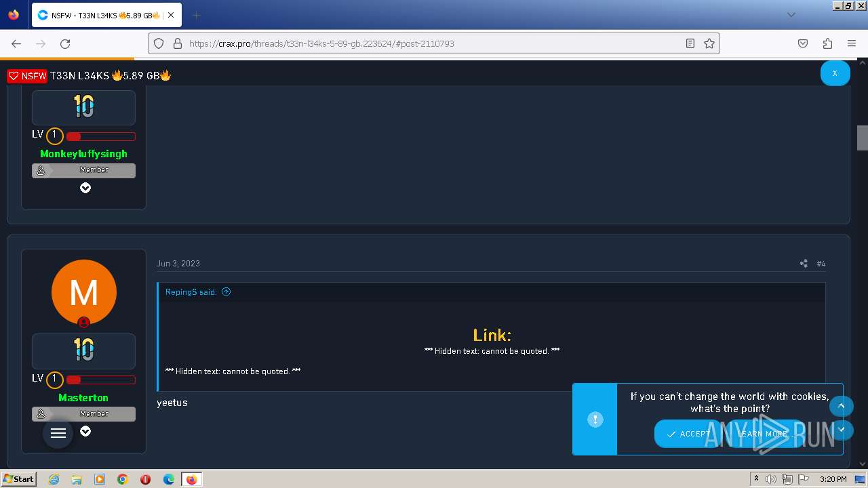This screenshot has width=868, height=488.
Task: Click the yellow Link: heading in quote
Action: [x=492, y=335]
